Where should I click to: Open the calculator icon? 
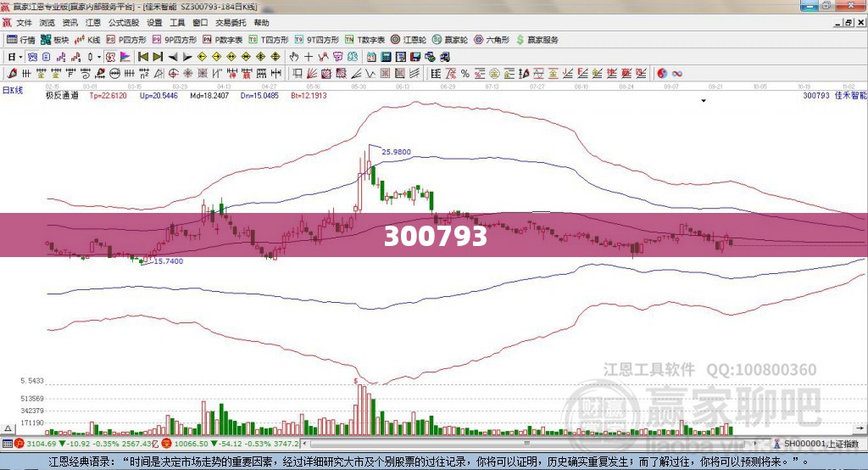pos(386,57)
